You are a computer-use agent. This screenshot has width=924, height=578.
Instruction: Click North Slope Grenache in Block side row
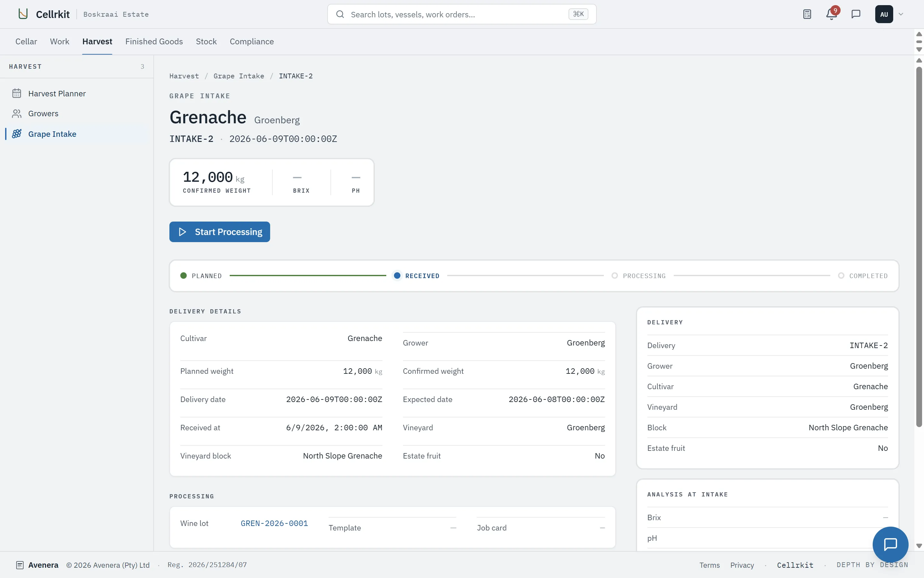point(848,427)
